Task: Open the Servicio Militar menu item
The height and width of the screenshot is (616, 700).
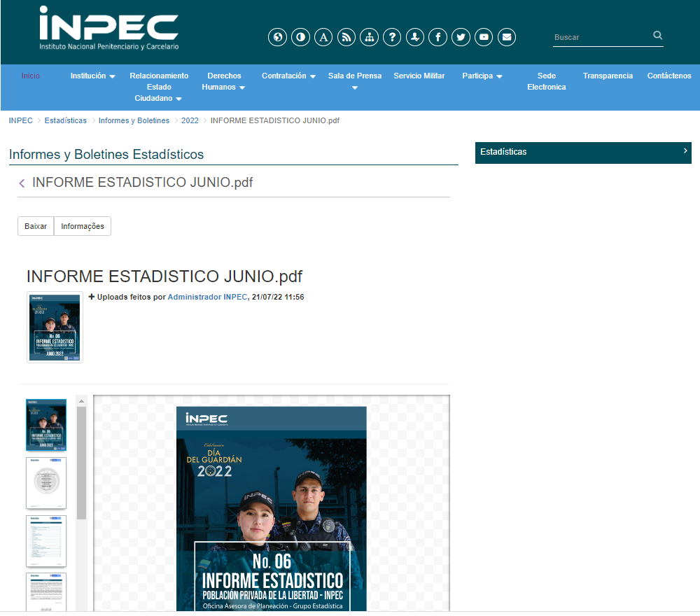Action: pos(419,76)
